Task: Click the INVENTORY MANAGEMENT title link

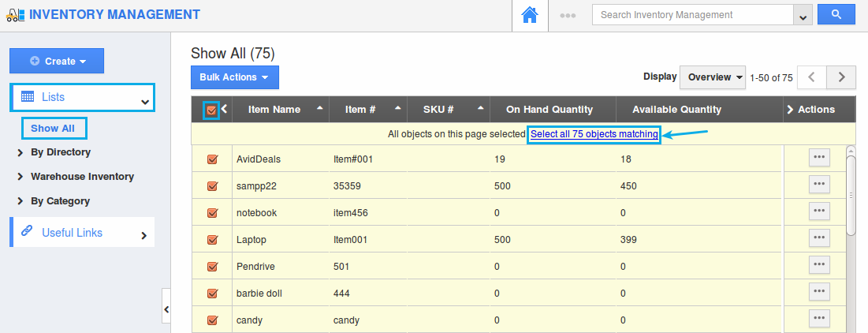Action: coord(114,15)
